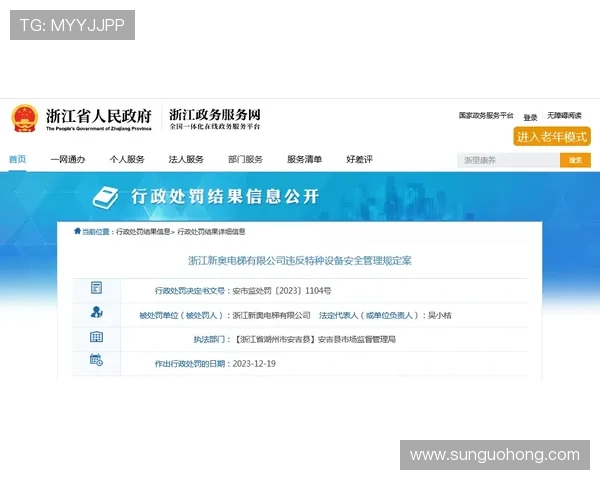Viewport: 600px width, 480px height.
Task: Click 行政处罚结果信息 breadcrumb link
Action: click(x=143, y=232)
